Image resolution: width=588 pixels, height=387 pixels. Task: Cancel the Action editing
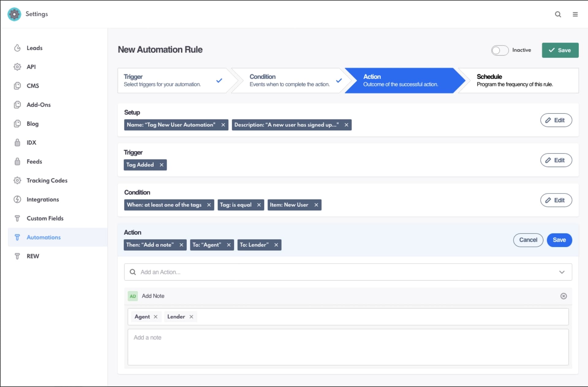coord(528,240)
